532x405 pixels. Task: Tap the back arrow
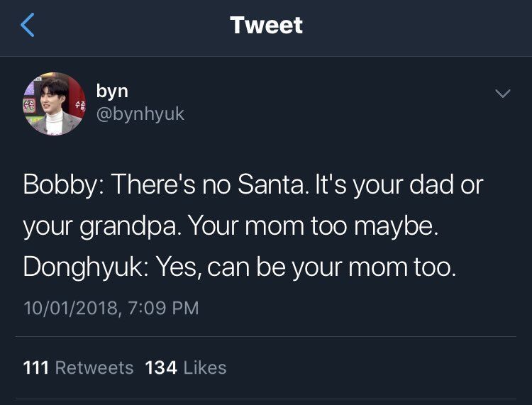pyautogui.click(x=28, y=26)
